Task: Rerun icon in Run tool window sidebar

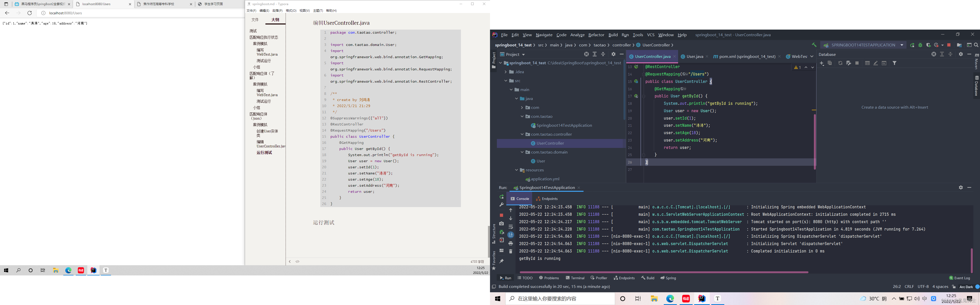Action: (501, 197)
